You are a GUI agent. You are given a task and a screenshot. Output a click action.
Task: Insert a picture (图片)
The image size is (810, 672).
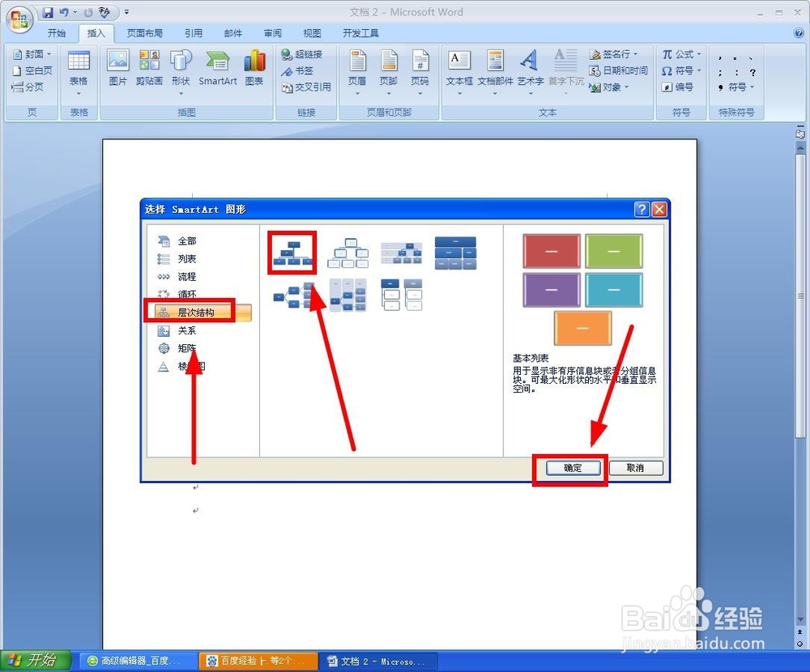[x=117, y=68]
